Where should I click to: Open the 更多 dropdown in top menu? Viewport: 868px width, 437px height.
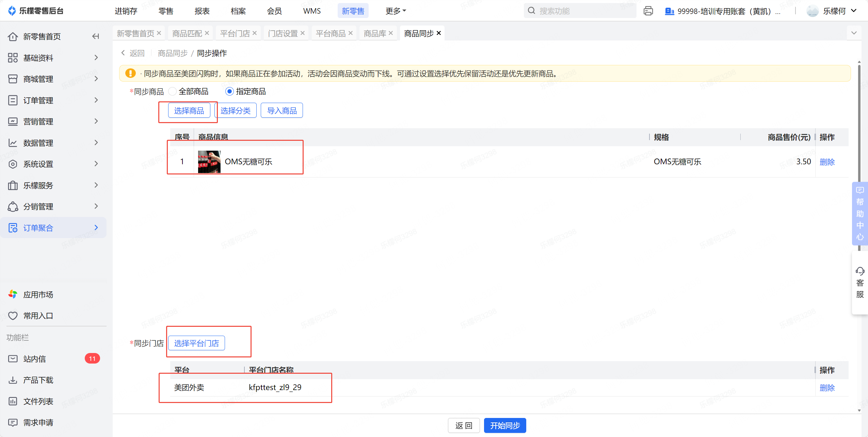pyautogui.click(x=396, y=11)
